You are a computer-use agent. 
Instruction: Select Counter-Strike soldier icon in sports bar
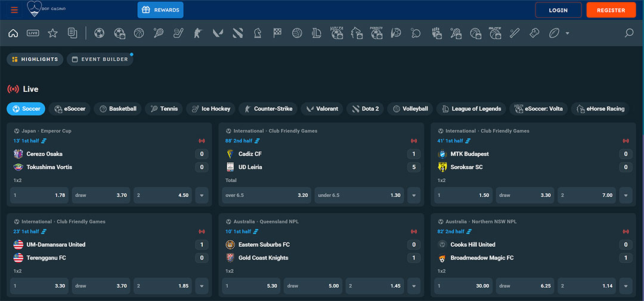198,33
